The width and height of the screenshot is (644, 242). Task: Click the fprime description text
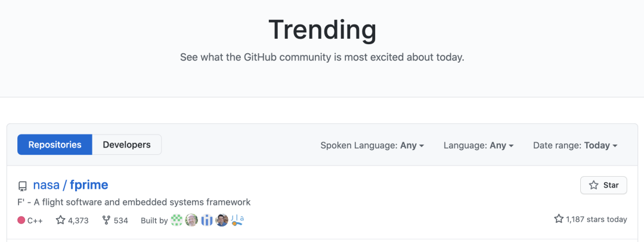pos(135,202)
